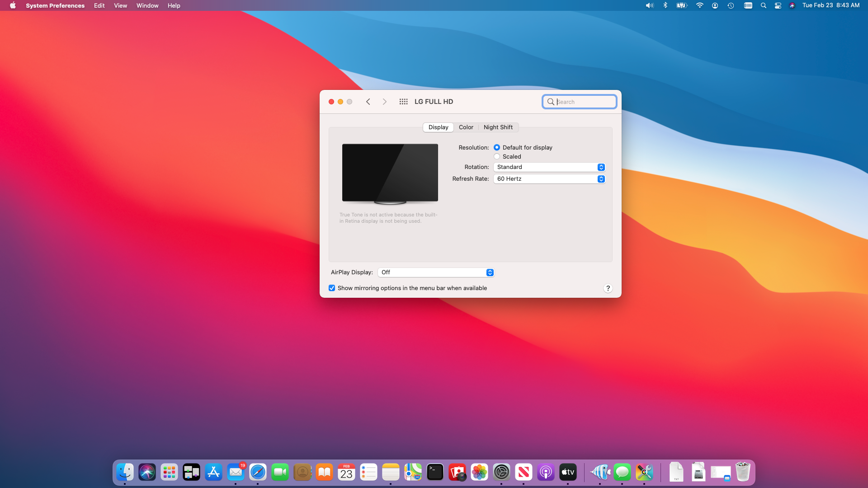Viewport: 868px width, 488px height.
Task: Select Default for display resolution
Action: 497,147
